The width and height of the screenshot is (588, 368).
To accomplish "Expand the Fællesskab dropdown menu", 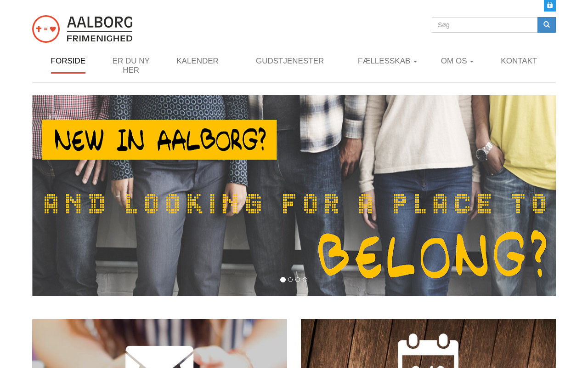I will (387, 61).
